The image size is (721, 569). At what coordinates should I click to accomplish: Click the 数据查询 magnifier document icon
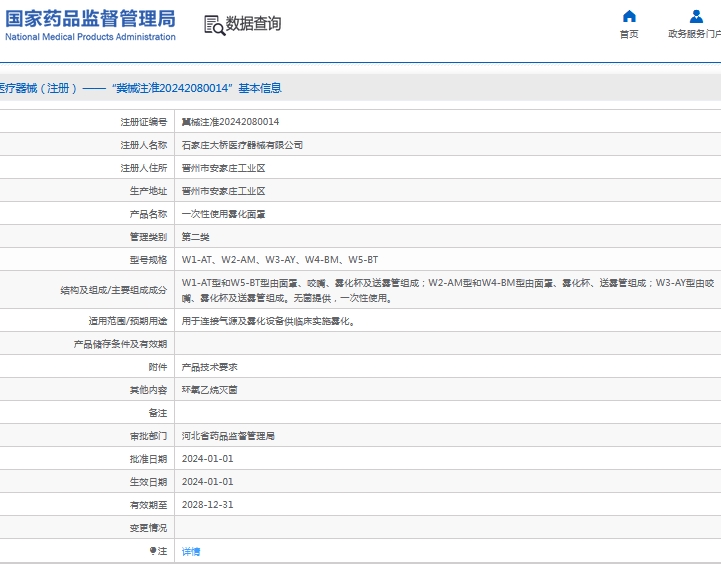pos(215,25)
